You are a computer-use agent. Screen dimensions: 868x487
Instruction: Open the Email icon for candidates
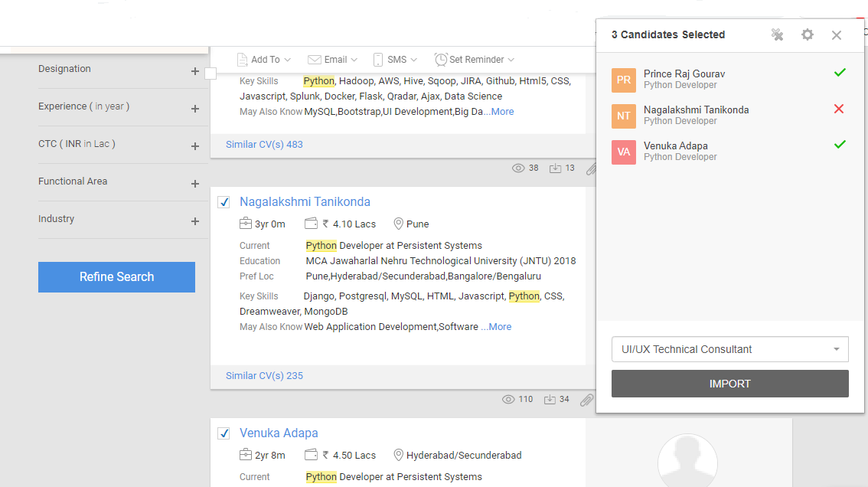click(313, 59)
